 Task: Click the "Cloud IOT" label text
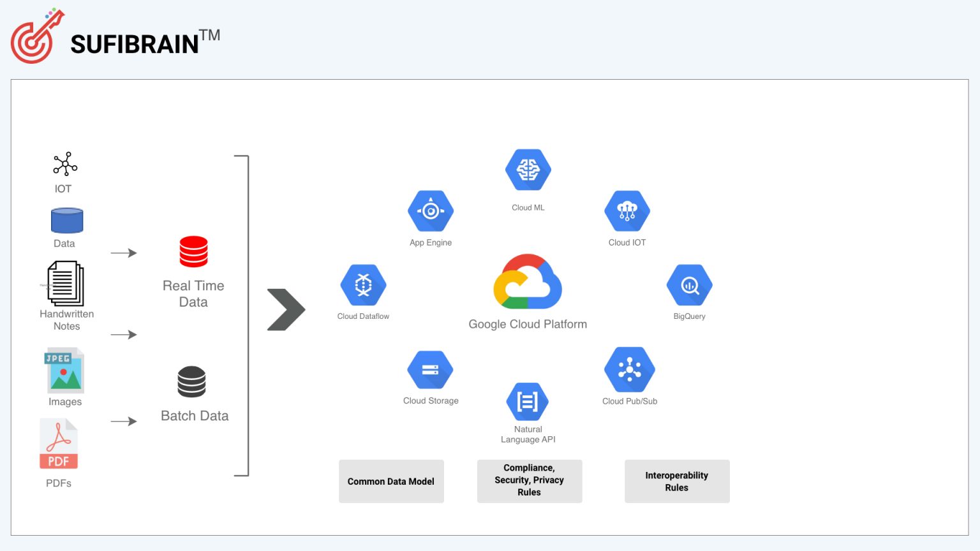pos(627,243)
